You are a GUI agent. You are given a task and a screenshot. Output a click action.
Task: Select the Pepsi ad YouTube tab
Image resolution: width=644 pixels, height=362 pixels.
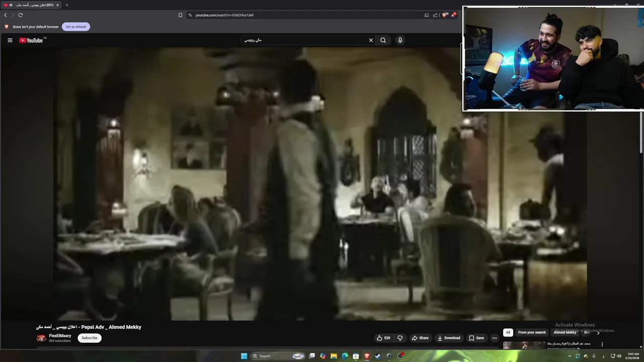tap(31, 5)
